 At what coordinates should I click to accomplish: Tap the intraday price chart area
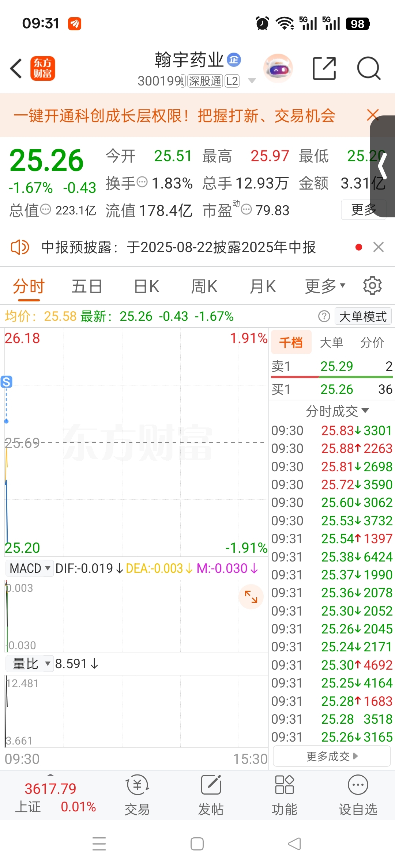point(136,442)
